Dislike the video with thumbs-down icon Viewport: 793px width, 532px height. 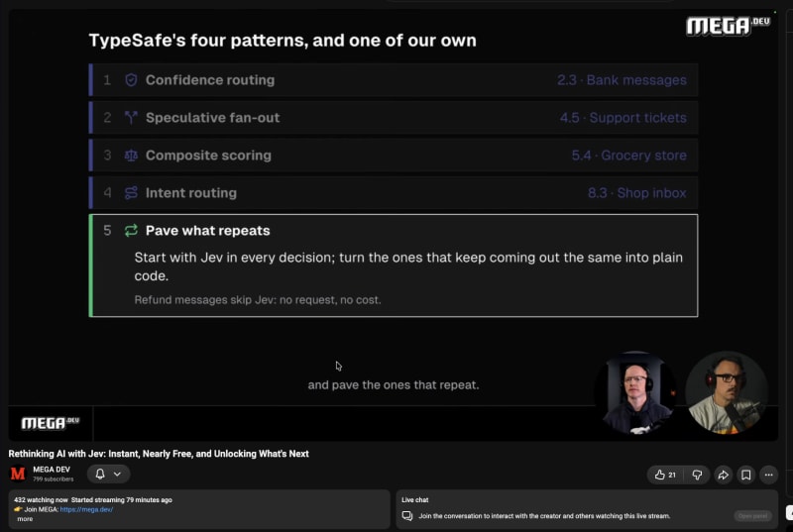697,475
